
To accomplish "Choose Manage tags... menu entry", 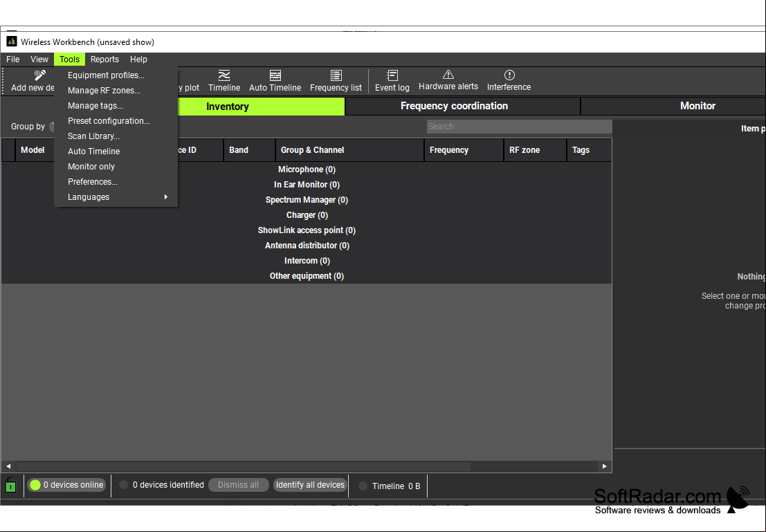I will tap(116, 106).
